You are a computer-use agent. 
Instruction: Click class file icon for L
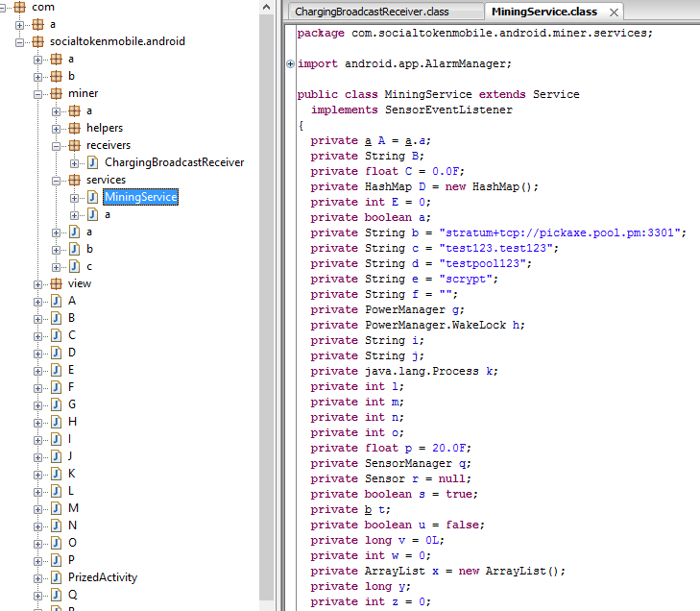(57, 491)
